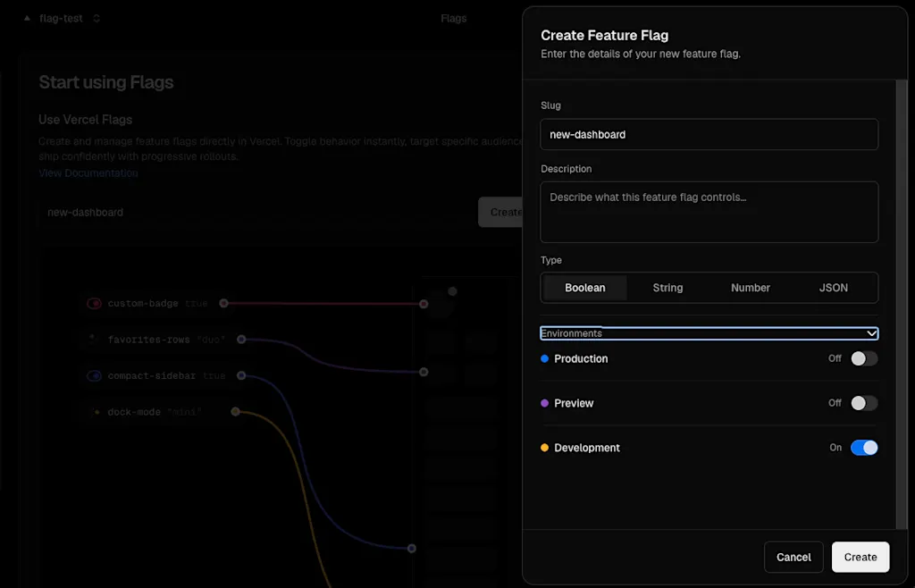The height and width of the screenshot is (588, 915).
Task: Click the custom-badge connector node dot
Action: pos(223,303)
